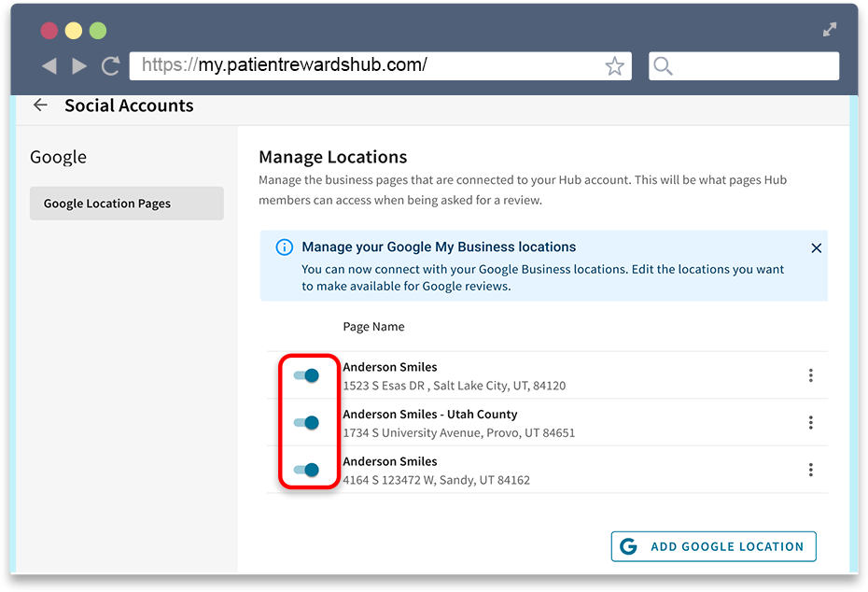This screenshot has width=868, height=592.
Task: Click the address 1523 S Esas DR
Action: [454, 386]
